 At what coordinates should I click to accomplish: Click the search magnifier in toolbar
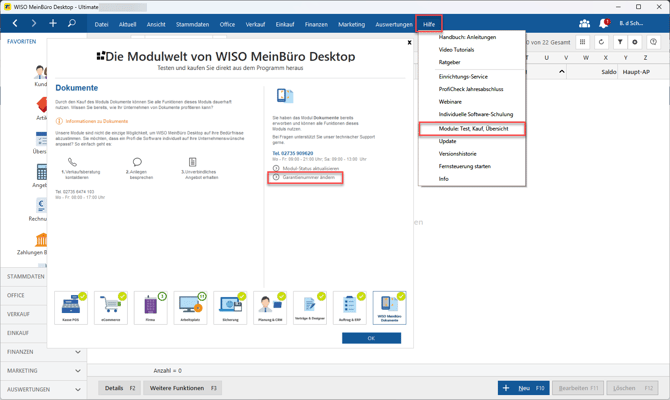[x=71, y=23]
